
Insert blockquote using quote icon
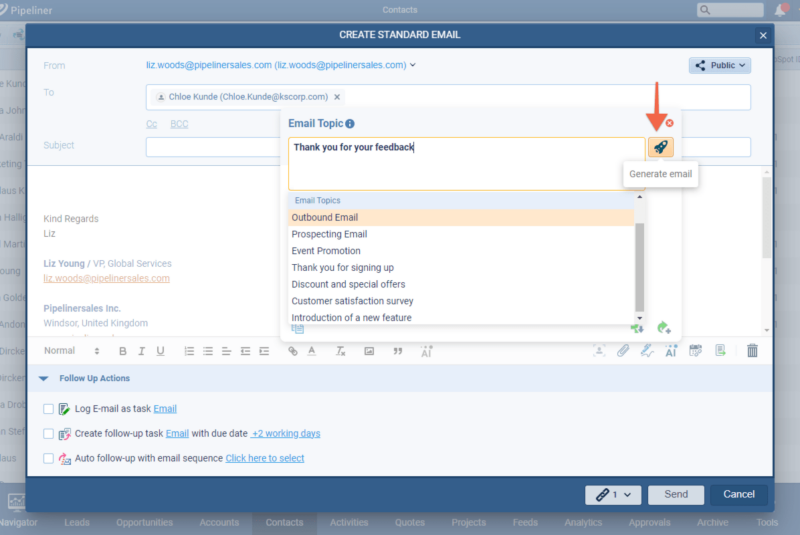pos(397,351)
